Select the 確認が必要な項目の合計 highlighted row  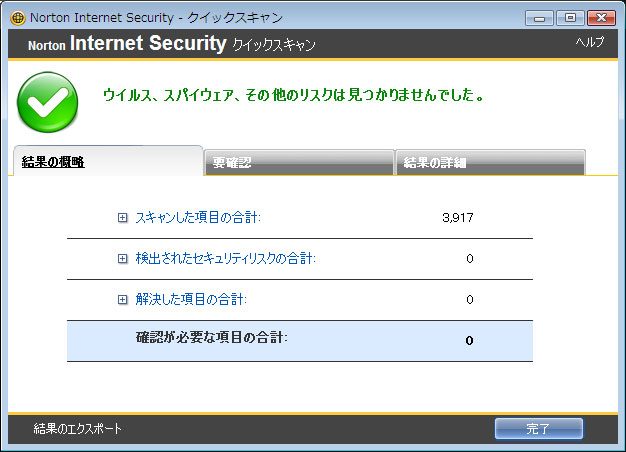300,341
